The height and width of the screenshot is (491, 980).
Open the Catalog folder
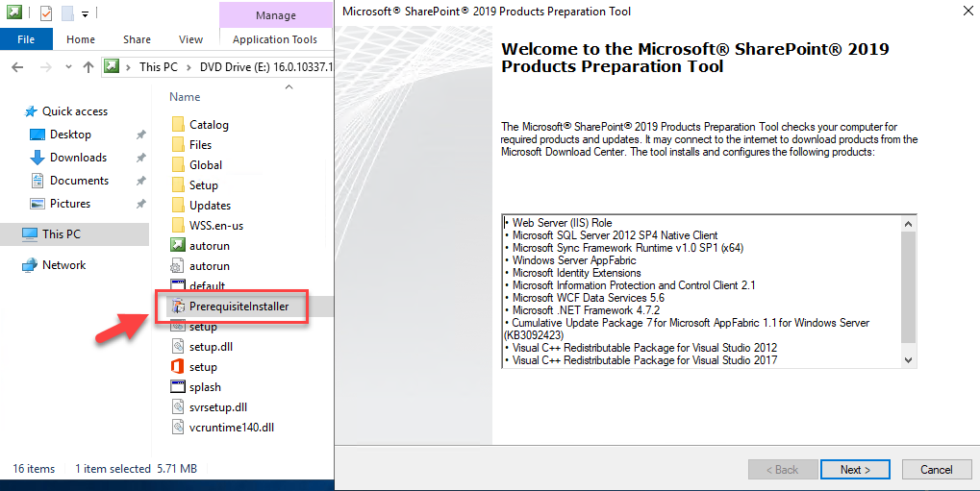208,125
